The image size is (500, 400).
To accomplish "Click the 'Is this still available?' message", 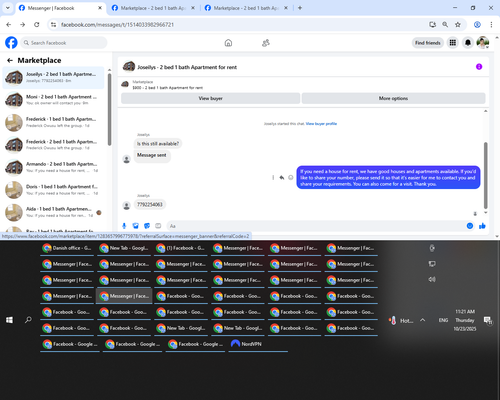I will 158,144.
